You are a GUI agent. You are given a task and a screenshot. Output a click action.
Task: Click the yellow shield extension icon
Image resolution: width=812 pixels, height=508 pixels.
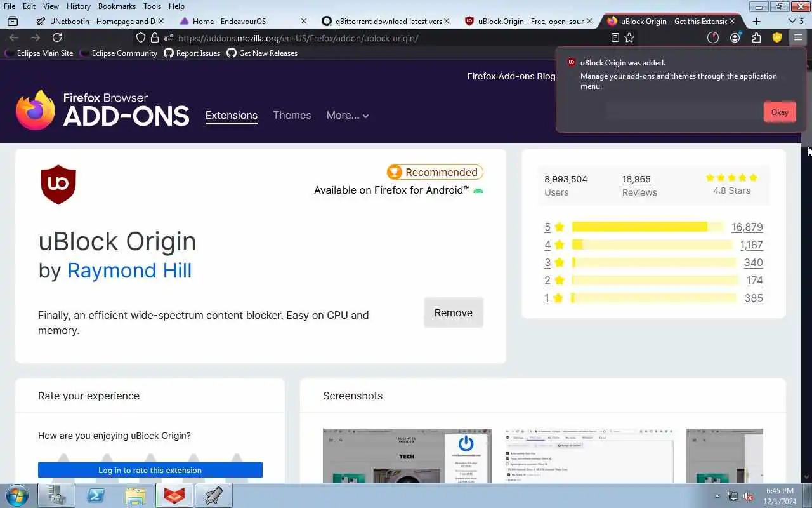tap(777, 37)
